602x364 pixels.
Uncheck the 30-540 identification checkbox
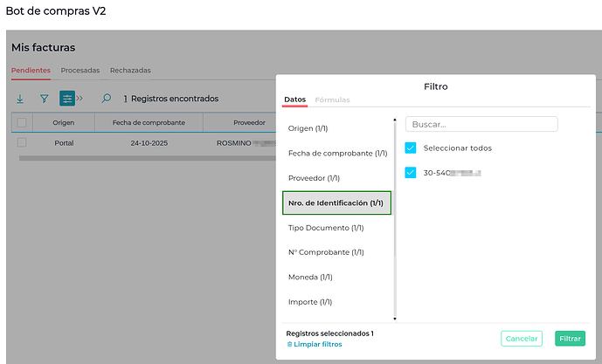(x=411, y=173)
